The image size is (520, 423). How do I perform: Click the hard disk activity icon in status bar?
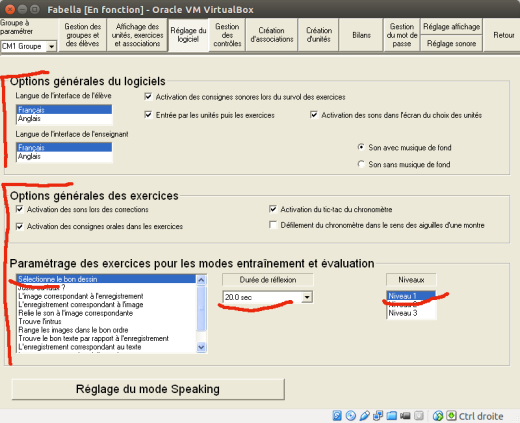(337, 415)
